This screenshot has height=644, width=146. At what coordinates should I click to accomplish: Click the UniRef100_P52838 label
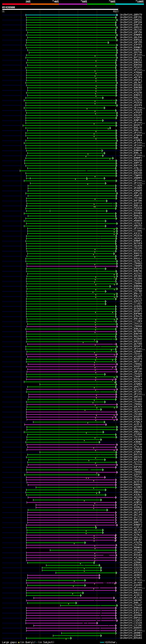pyautogui.click(x=131, y=208)
